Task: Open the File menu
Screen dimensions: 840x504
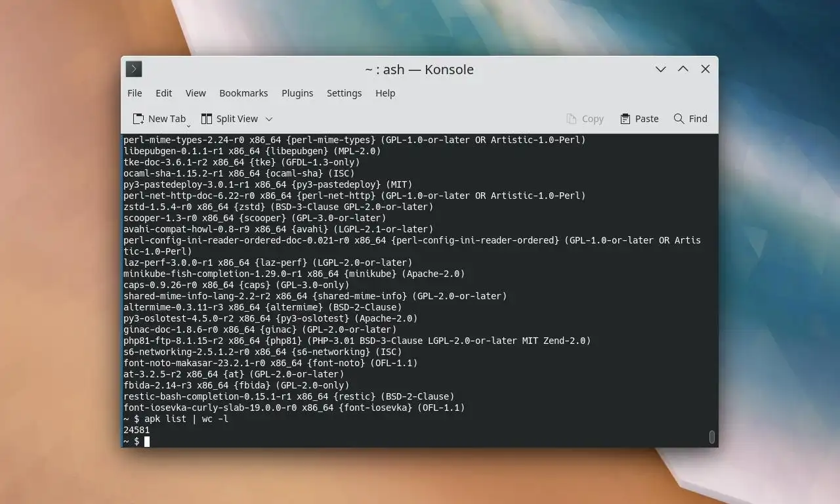Action: click(135, 93)
